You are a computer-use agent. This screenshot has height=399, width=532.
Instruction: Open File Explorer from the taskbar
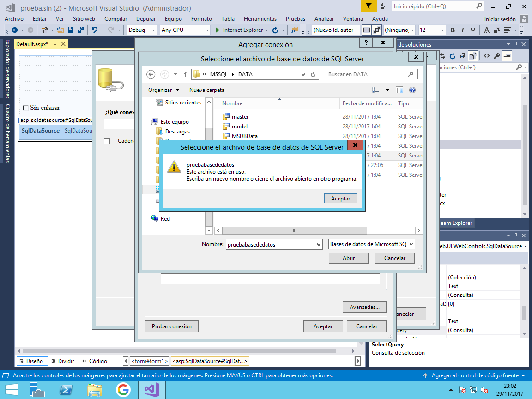click(94, 389)
